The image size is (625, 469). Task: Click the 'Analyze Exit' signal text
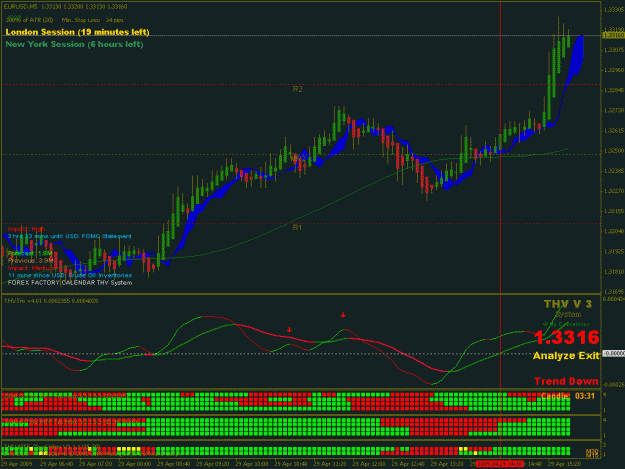[x=566, y=356]
